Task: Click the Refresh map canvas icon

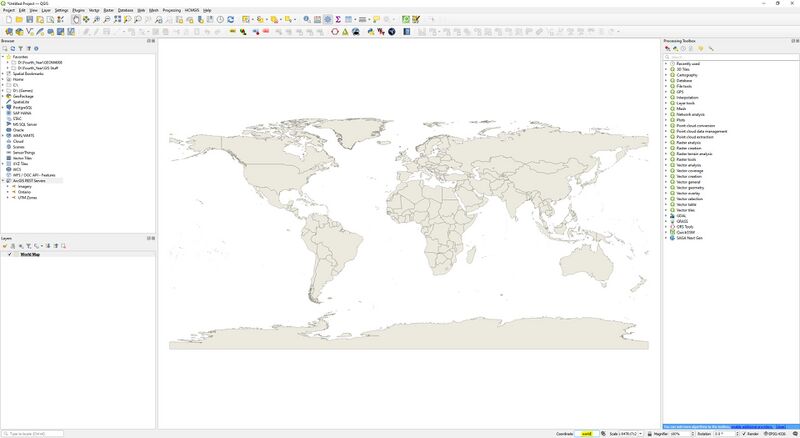Action: 231,19
